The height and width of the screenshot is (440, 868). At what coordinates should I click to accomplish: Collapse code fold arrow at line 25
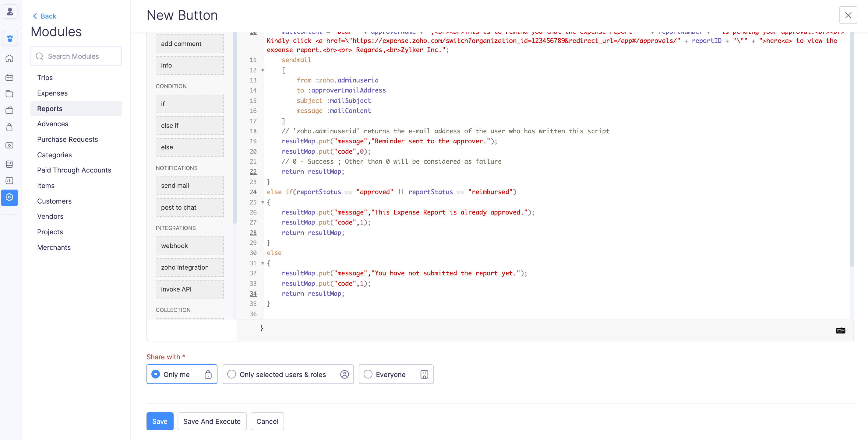(263, 202)
